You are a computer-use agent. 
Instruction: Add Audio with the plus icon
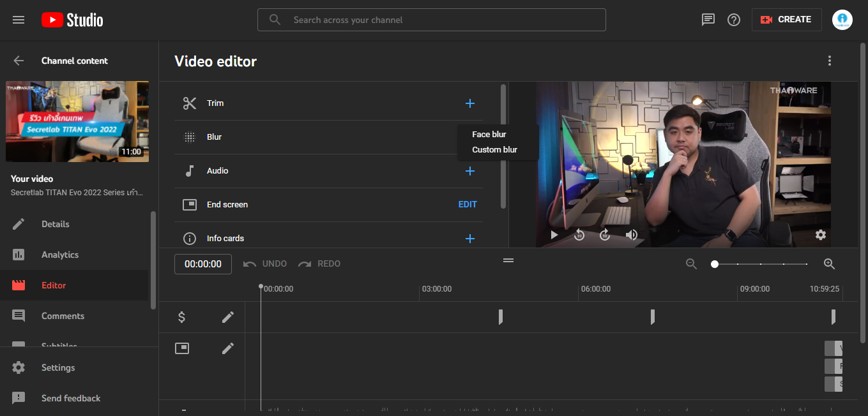(x=470, y=171)
